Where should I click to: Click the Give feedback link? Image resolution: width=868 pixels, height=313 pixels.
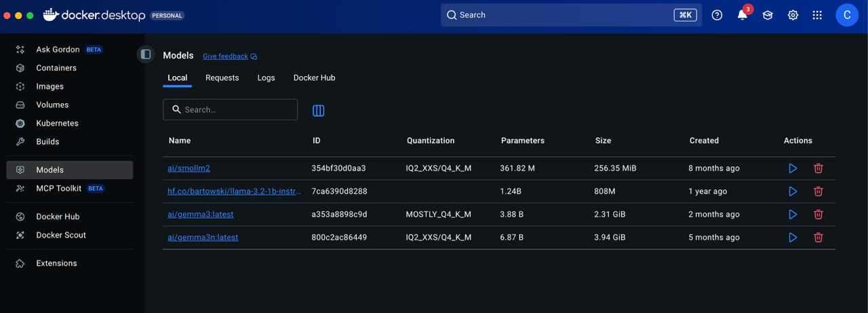pyautogui.click(x=230, y=56)
